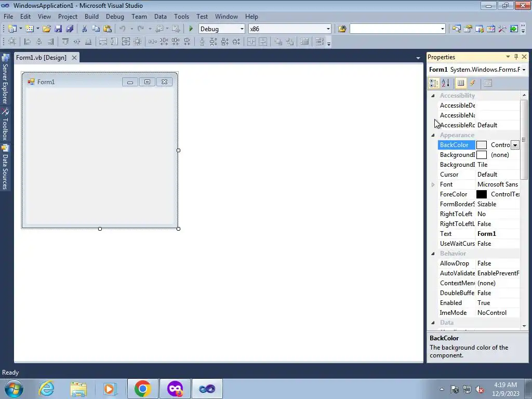The width and height of the screenshot is (532, 399).
Task: Open the Tools menu
Action: [181, 16]
